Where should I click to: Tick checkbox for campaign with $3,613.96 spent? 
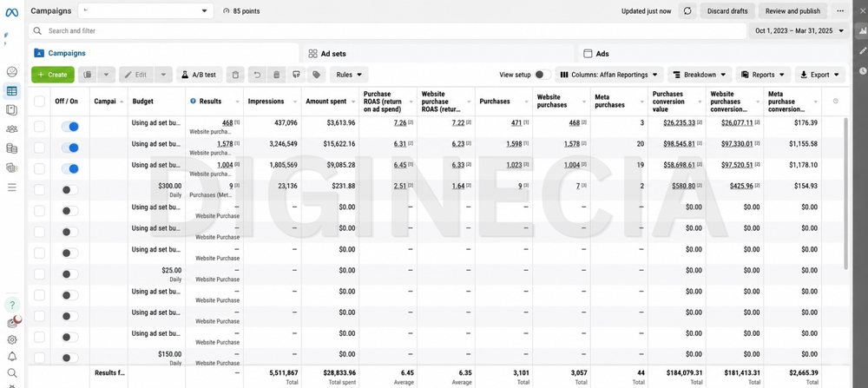[39, 127]
